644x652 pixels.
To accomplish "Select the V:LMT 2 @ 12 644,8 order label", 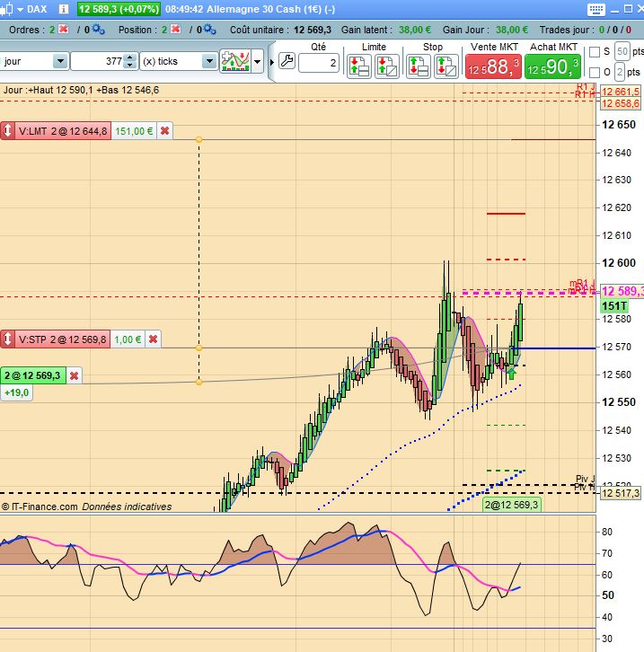I will tap(63, 131).
